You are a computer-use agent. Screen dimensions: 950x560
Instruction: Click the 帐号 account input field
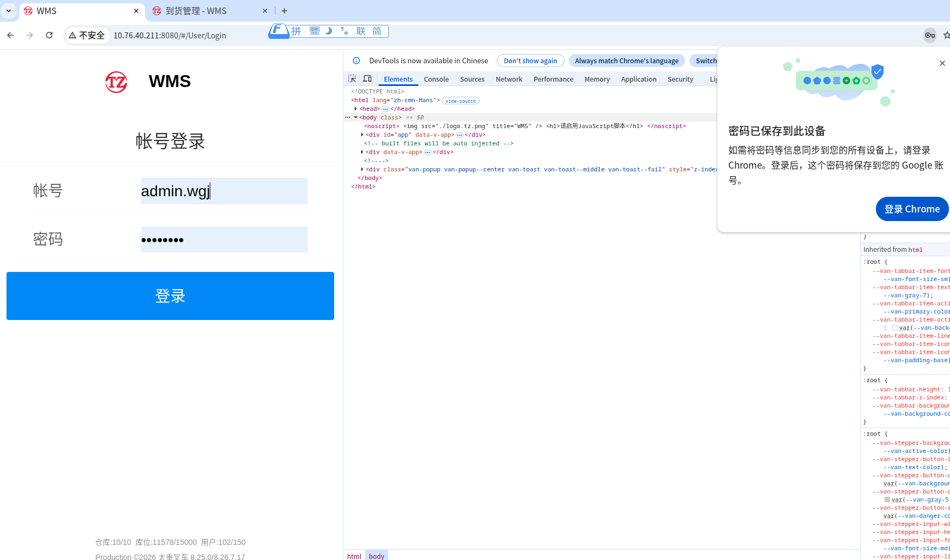[x=224, y=191]
